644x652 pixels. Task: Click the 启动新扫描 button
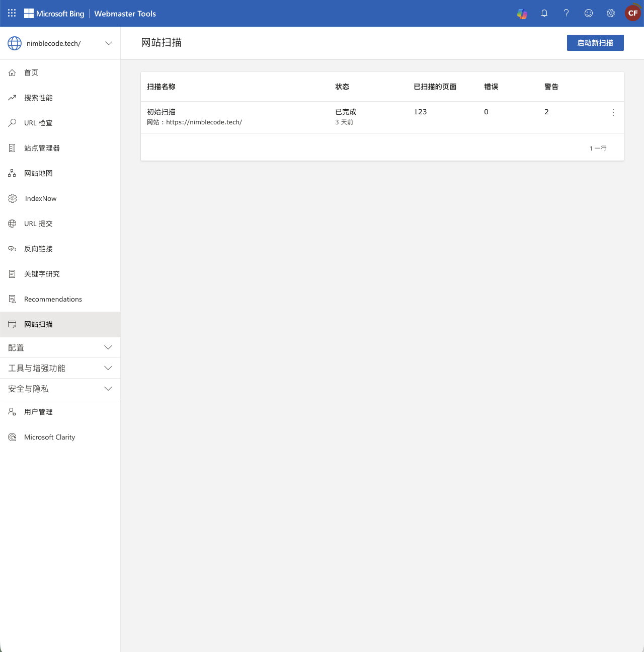[x=595, y=43]
